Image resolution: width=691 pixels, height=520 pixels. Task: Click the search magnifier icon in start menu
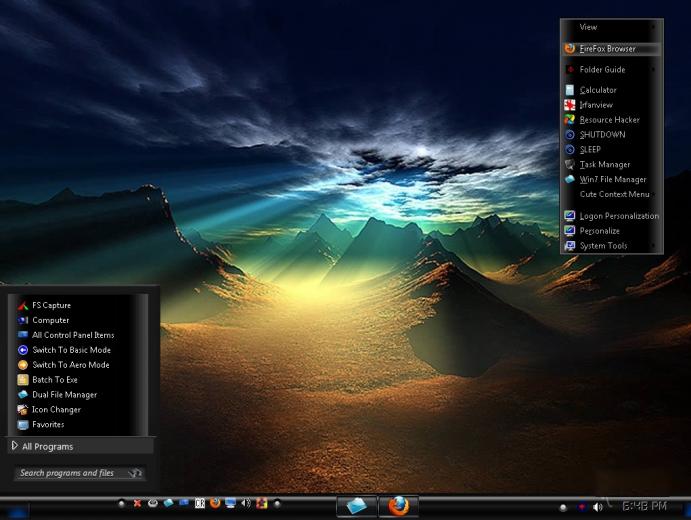pyautogui.click(x=135, y=473)
